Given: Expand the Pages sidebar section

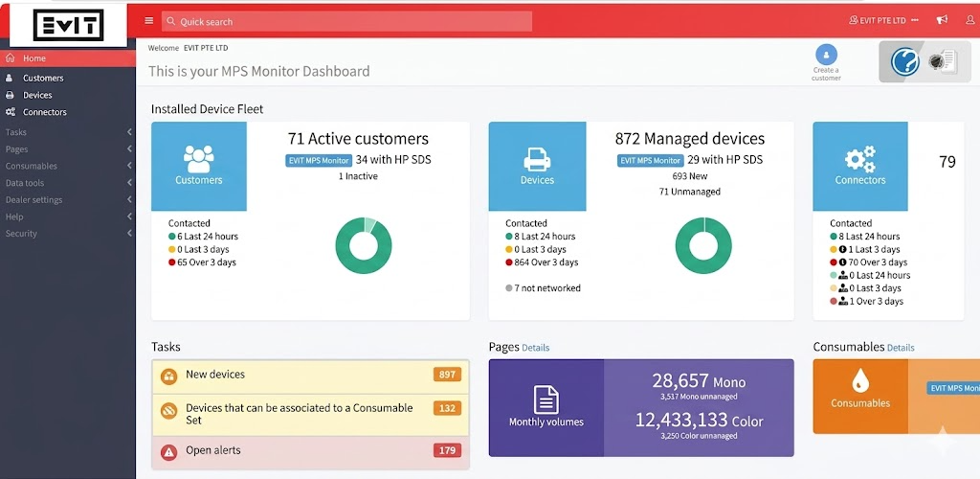Looking at the screenshot, I should coord(68,148).
